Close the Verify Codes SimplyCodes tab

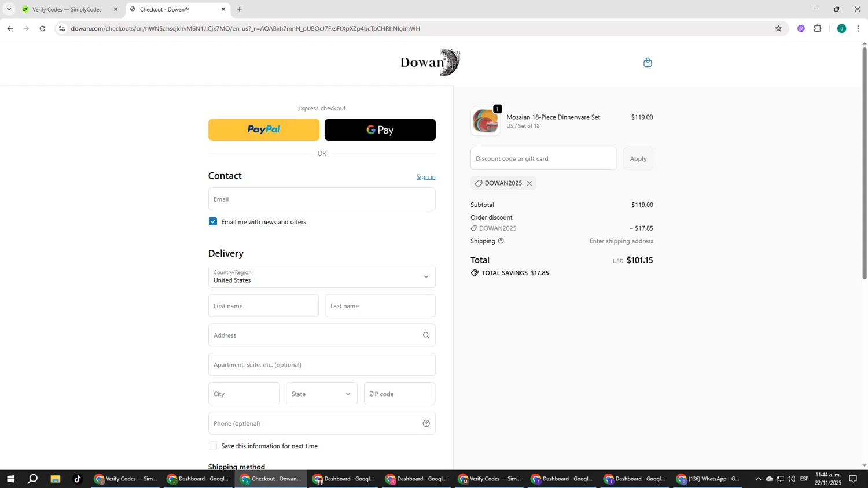[x=116, y=9]
